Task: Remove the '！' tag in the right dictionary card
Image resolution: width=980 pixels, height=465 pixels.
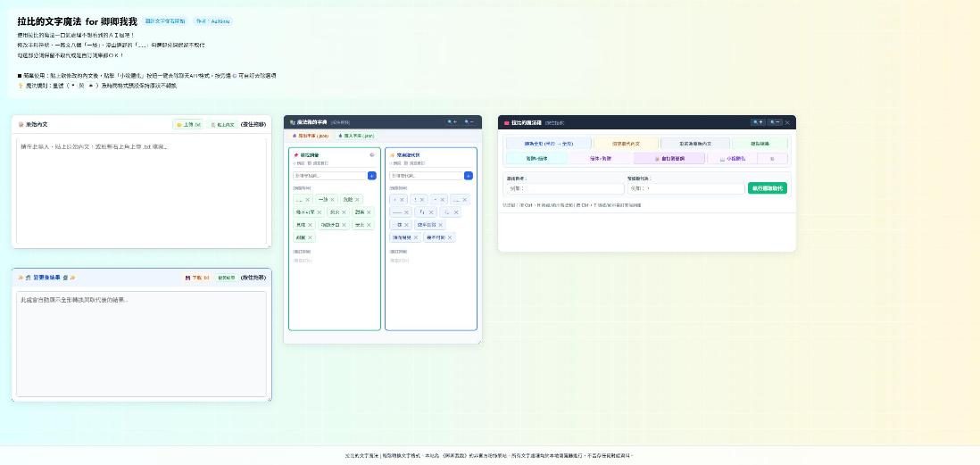Action: click(x=422, y=200)
